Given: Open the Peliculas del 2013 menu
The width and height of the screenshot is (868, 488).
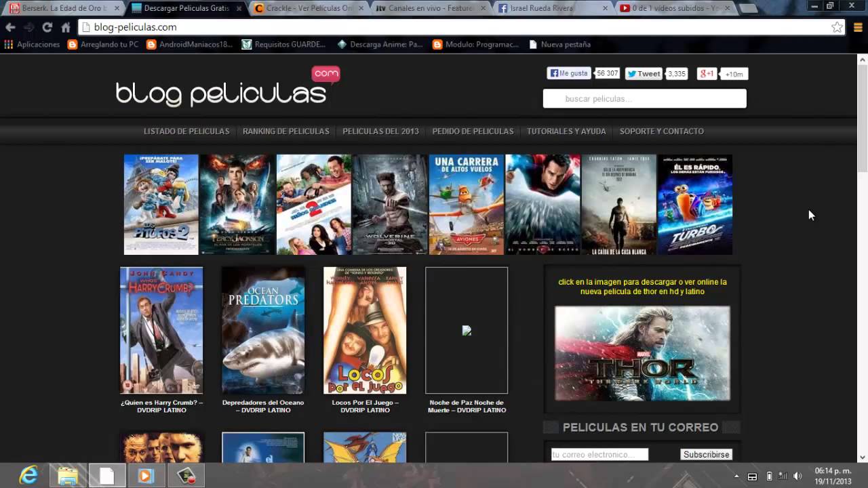Looking at the screenshot, I should [x=380, y=131].
